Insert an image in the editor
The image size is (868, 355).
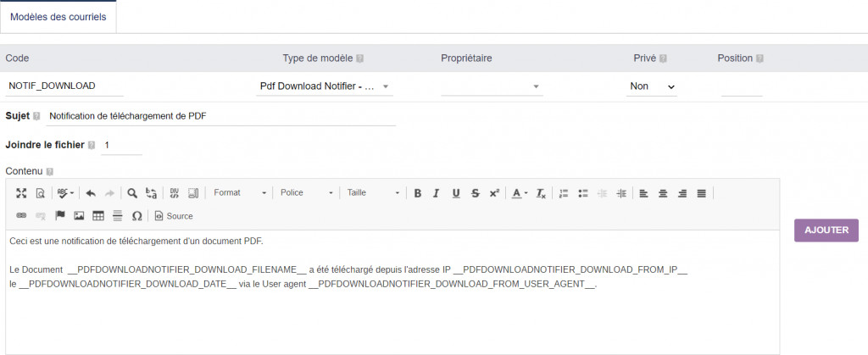click(x=79, y=216)
